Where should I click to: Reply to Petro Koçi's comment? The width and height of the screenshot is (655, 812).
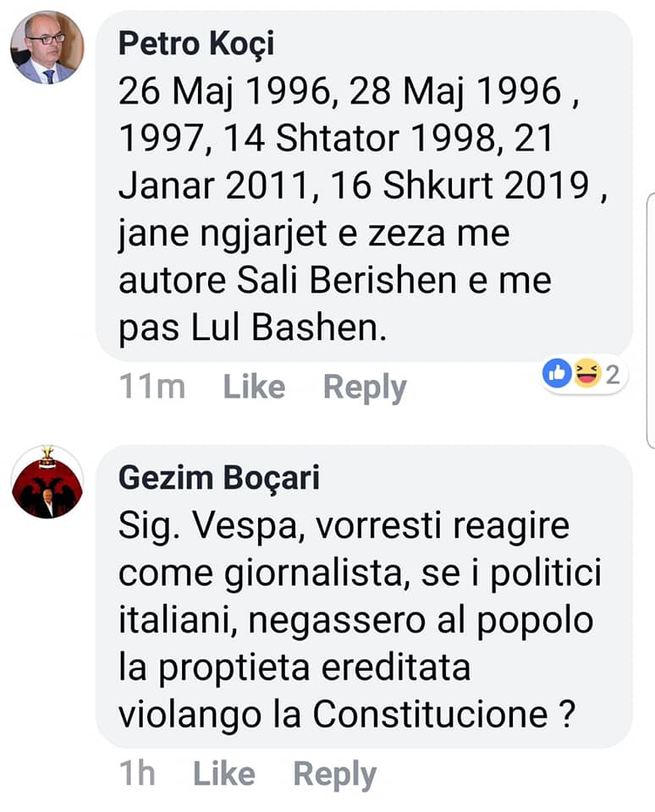coord(365,387)
